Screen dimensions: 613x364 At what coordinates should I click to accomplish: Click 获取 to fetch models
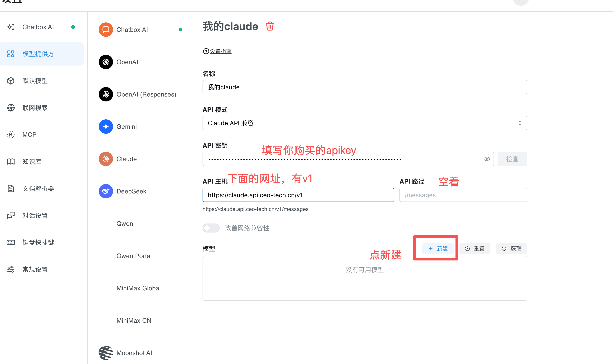point(512,249)
